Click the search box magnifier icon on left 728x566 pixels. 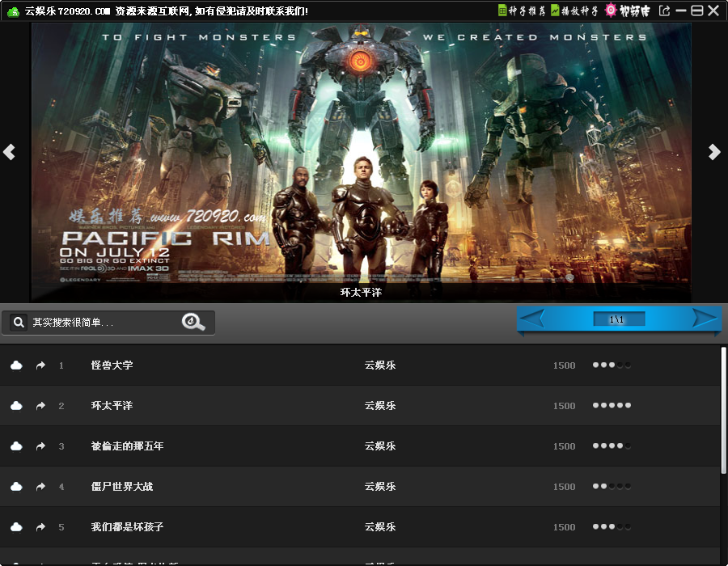pyautogui.click(x=19, y=322)
